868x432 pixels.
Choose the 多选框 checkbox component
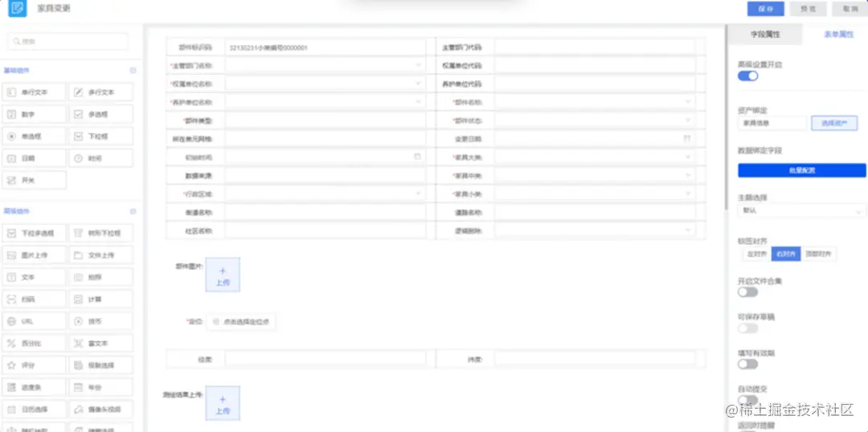point(100,115)
